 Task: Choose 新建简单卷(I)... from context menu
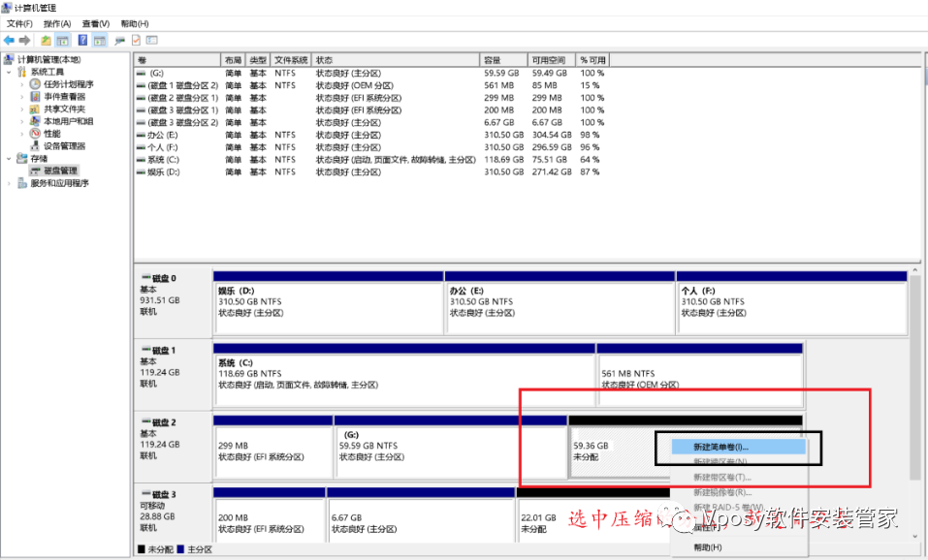pyautogui.click(x=720, y=447)
